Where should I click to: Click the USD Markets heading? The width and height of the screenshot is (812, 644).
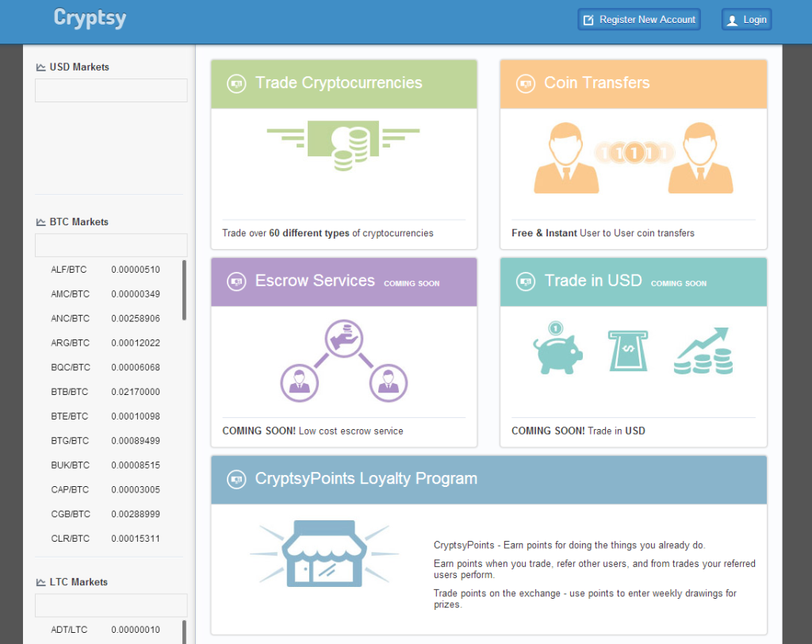[79, 67]
